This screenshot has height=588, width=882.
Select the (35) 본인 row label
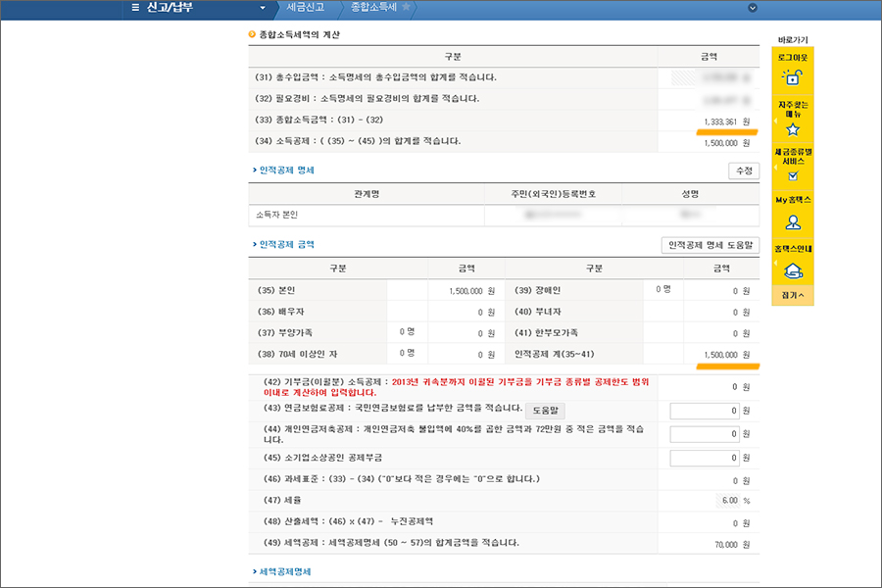276,290
